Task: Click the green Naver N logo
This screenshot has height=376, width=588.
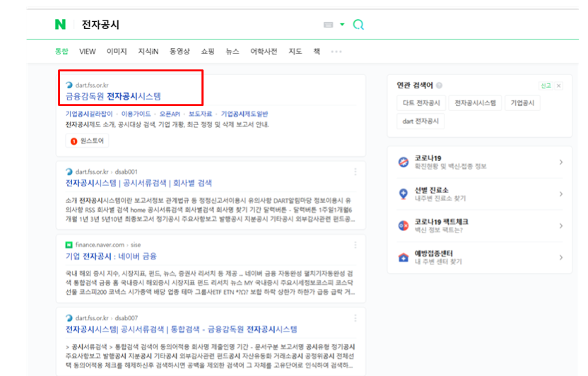Action: point(60,24)
